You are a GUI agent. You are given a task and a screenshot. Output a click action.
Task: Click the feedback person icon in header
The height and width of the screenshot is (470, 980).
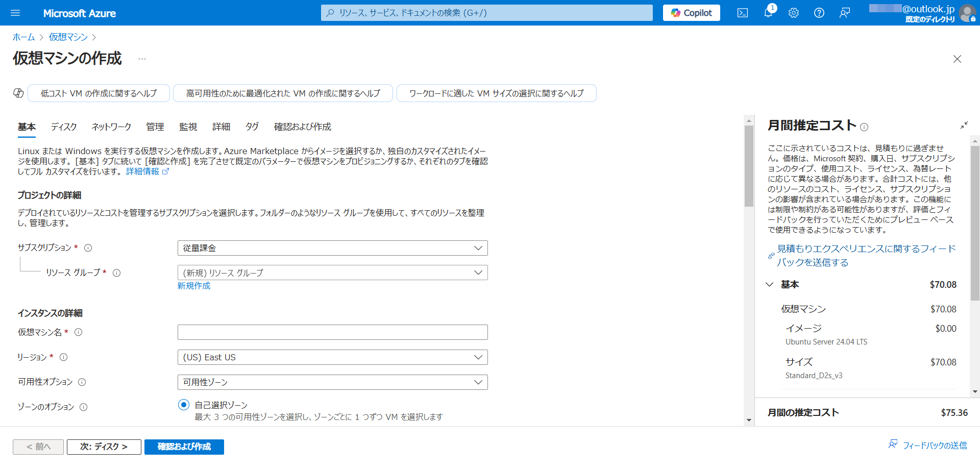pyautogui.click(x=845, y=13)
